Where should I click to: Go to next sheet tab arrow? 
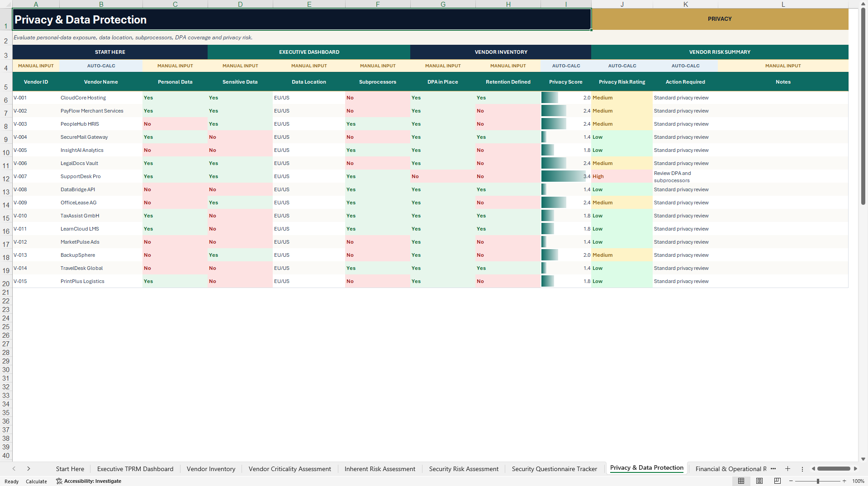click(x=28, y=469)
